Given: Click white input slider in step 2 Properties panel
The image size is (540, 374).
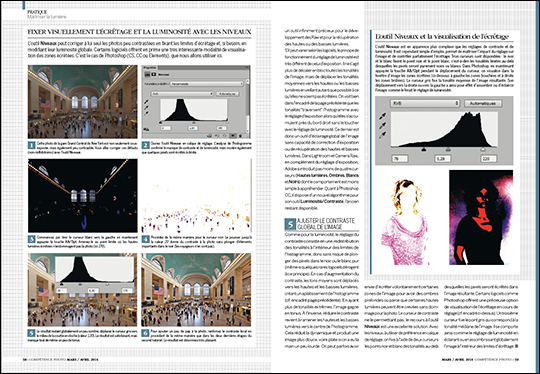Looking at the screenshot, I should (x=227, y=122).
